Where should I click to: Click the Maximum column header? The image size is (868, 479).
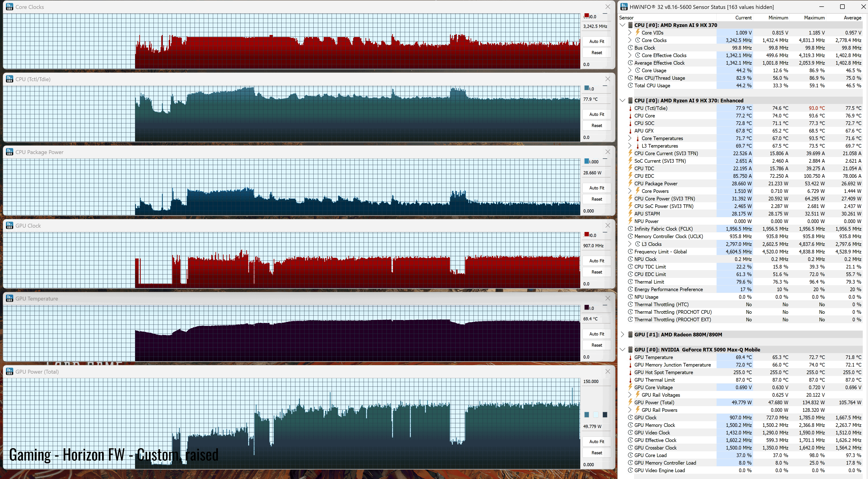814,18
